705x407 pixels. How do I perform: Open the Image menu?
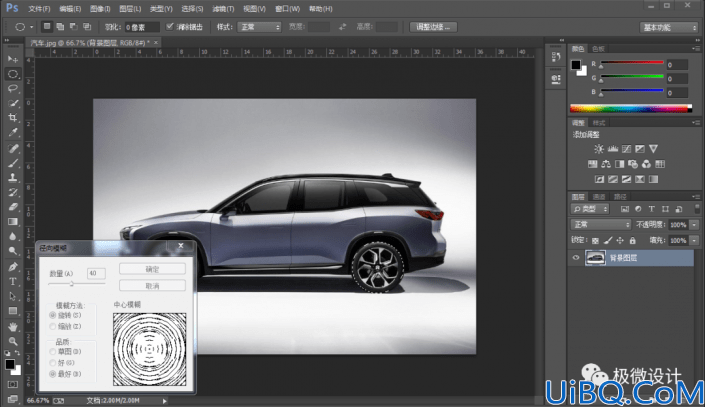[x=100, y=9]
